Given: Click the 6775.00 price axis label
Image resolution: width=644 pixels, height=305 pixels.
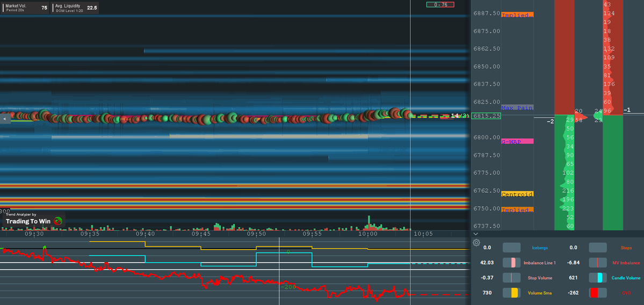Looking at the screenshot, I should tap(487, 173).
